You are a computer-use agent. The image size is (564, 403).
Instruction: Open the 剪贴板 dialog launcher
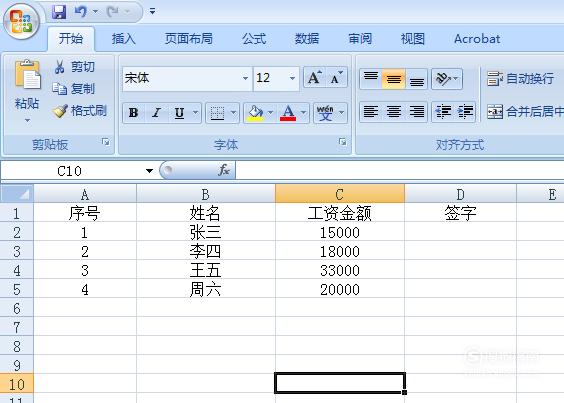point(105,142)
